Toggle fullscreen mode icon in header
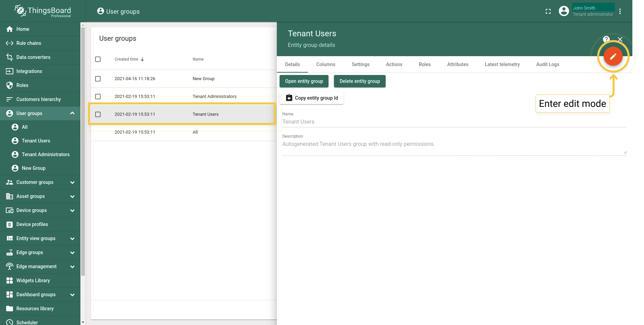The height and width of the screenshot is (325, 644). [548, 11]
